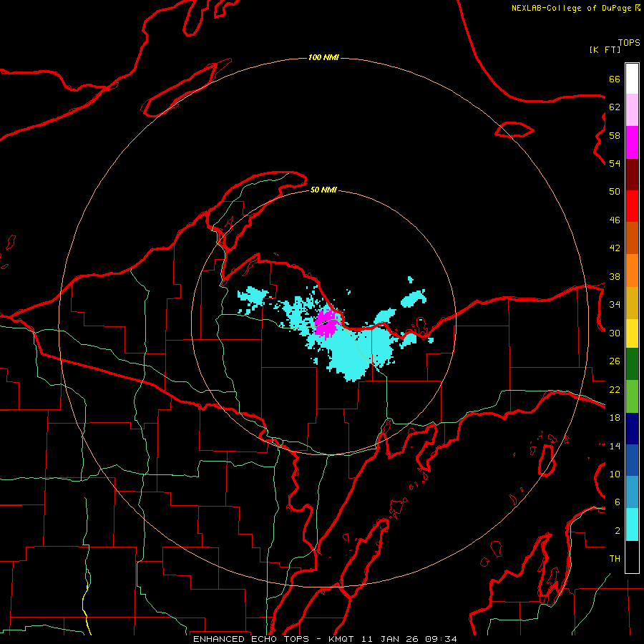Select the dark green legend swatch
Image resolution: width=644 pixels, height=644 pixels.
(x=632, y=364)
